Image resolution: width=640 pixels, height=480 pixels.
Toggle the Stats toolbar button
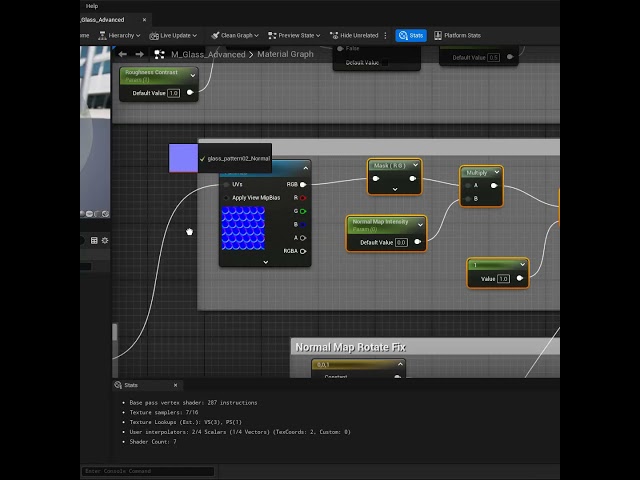tap(411, 36)
